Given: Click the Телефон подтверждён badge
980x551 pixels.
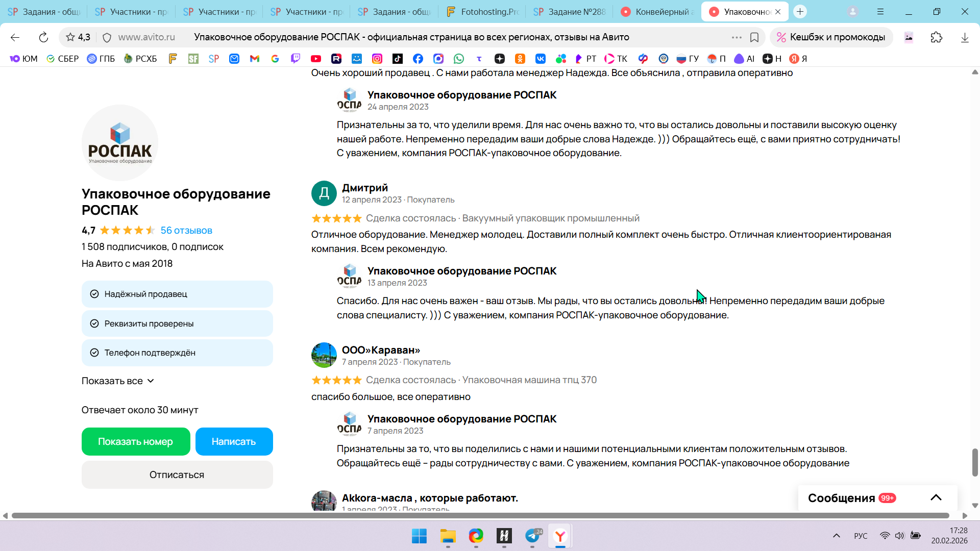Looking at the screenshot, I should coord(177,353).
